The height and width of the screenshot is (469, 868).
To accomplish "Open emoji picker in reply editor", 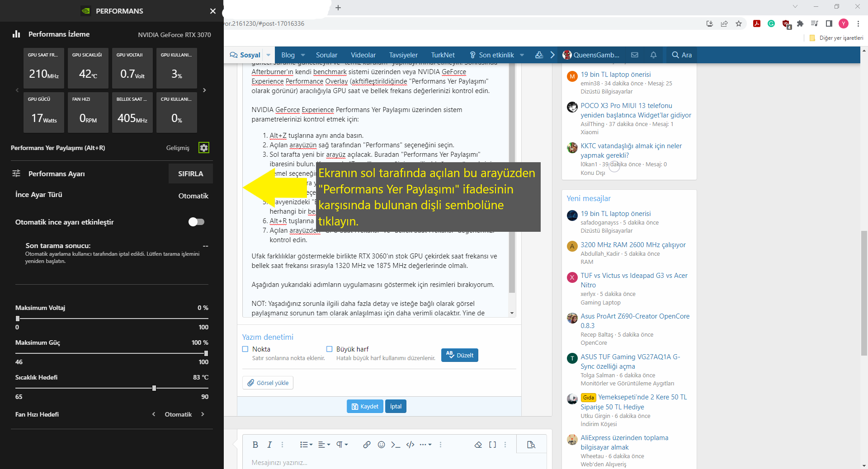I will (382, 445).
